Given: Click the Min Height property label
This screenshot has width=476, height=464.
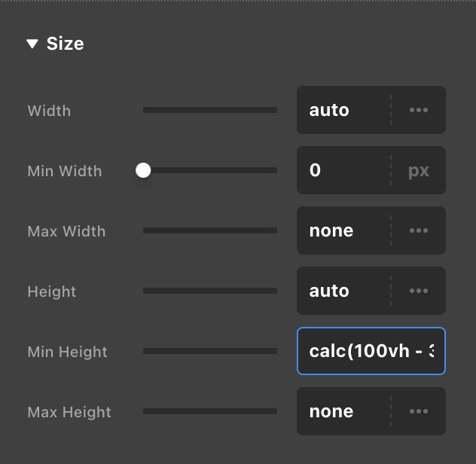Looking at the screenshot, I should coord(68,352).
